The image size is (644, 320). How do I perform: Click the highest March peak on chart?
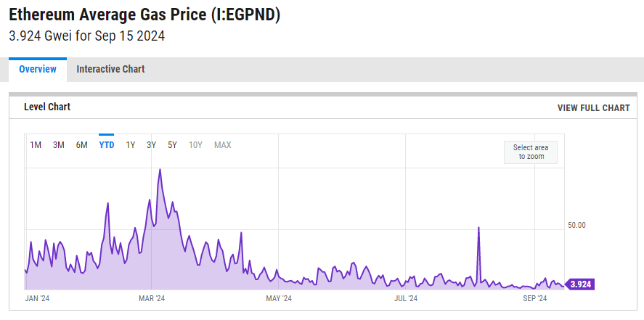point(160,170)
